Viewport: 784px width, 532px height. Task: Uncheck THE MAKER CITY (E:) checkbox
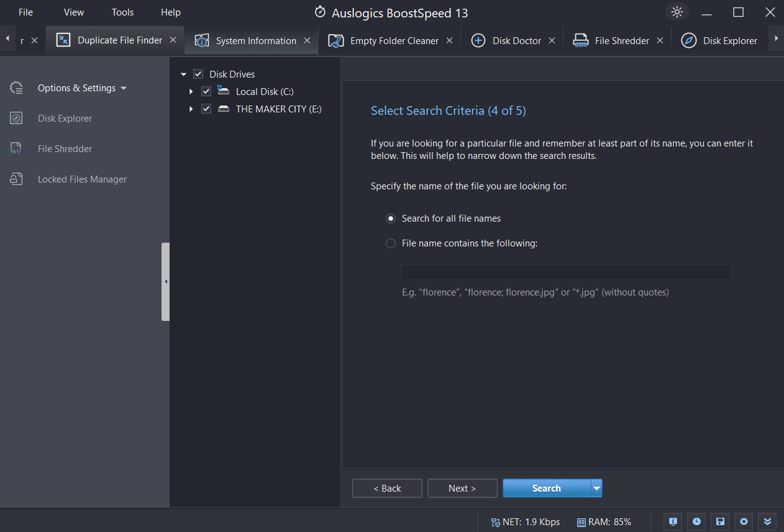point(207,109)
